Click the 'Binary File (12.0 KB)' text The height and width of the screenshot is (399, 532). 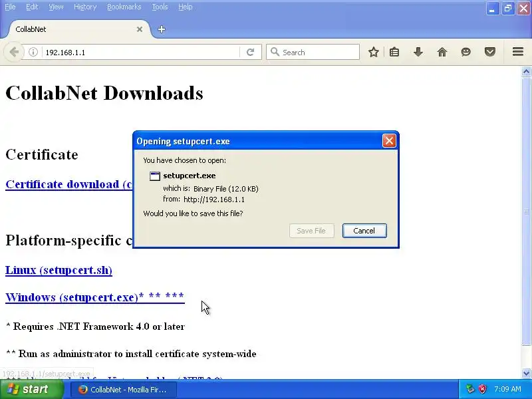coord(226,189)
